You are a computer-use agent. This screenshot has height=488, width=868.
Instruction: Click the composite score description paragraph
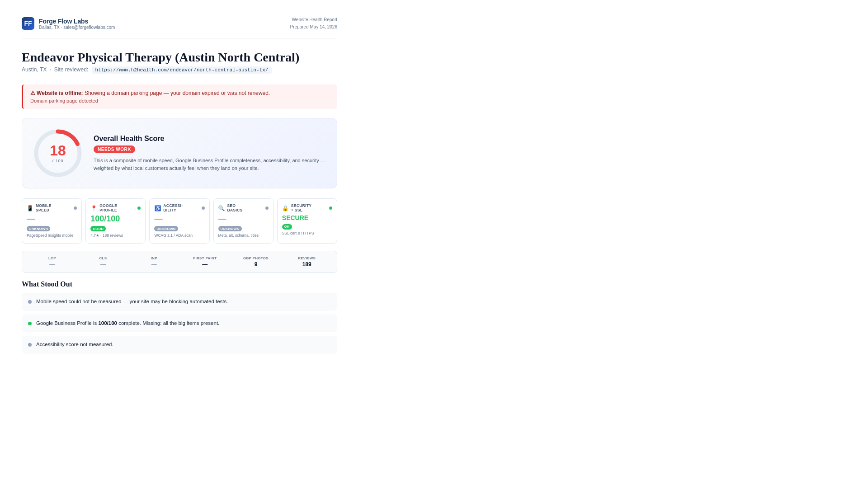tap(209, 164)
